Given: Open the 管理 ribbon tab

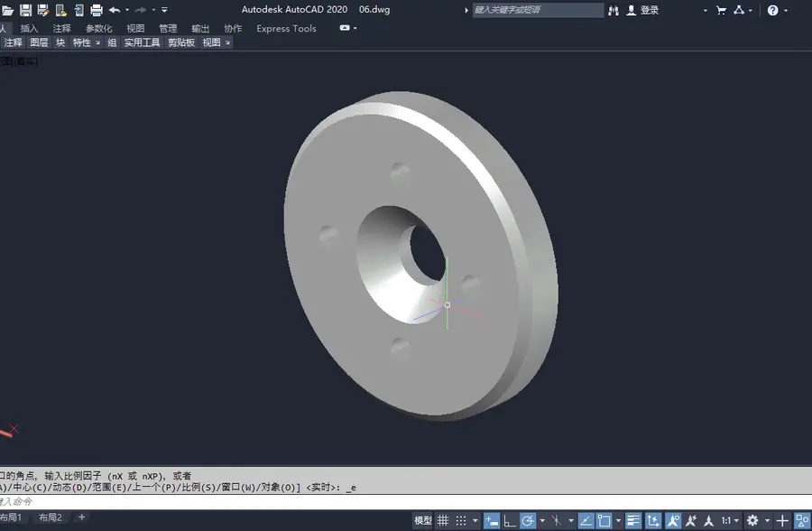Looking at the screenshot, I should pyautogui.click(x=168, y=29).
